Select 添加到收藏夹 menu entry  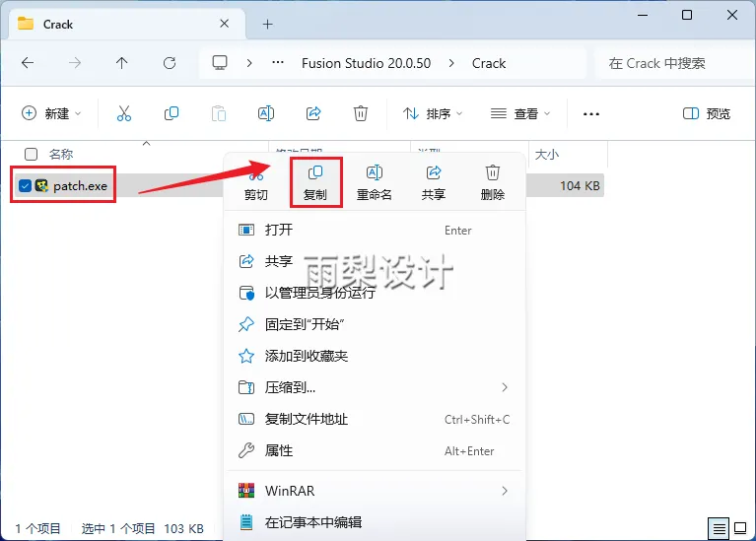pos(376,356)
